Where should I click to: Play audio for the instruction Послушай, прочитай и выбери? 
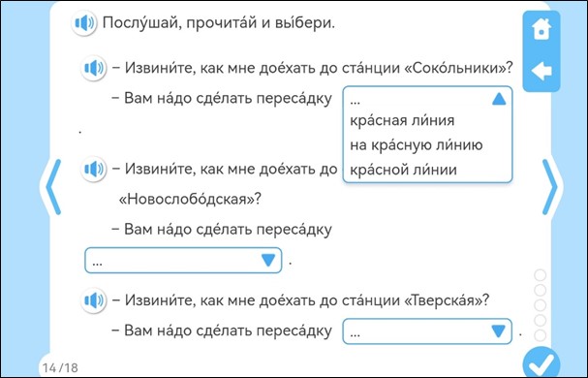click(x=84, y=23)
